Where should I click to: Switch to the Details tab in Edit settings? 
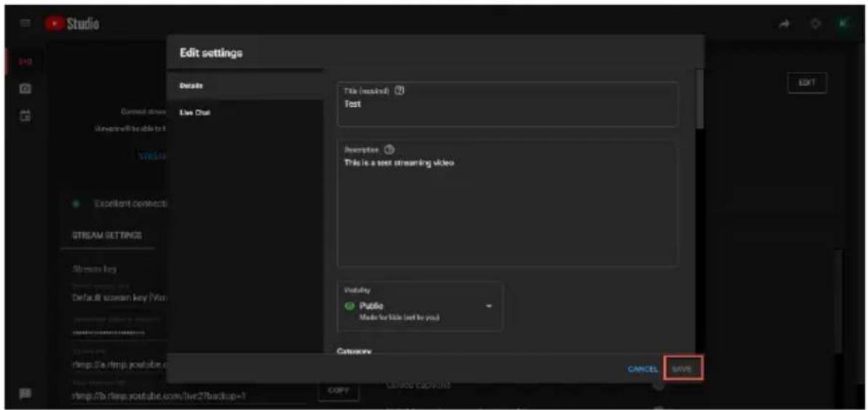click(x=245, y=86)
